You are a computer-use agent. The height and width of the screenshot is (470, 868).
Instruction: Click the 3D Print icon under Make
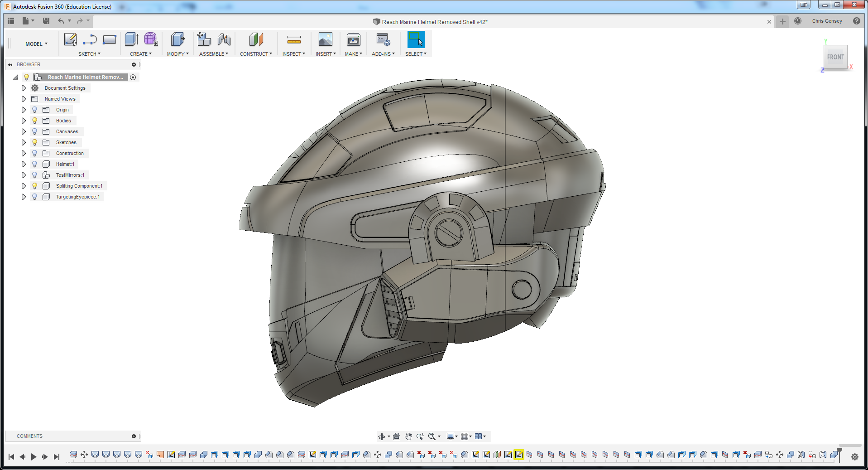pyautogui.click(x=353, y=40)
